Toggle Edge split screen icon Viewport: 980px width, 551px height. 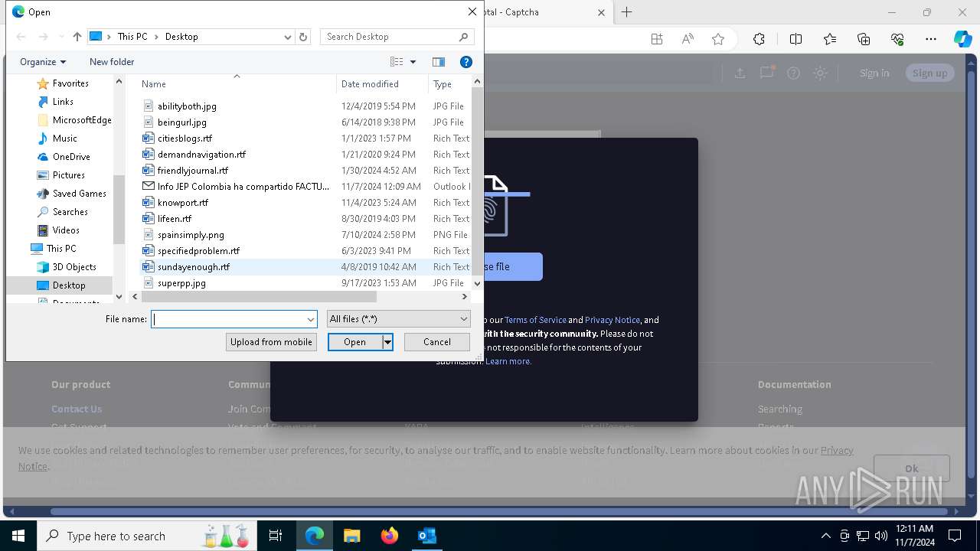[795, 40]
